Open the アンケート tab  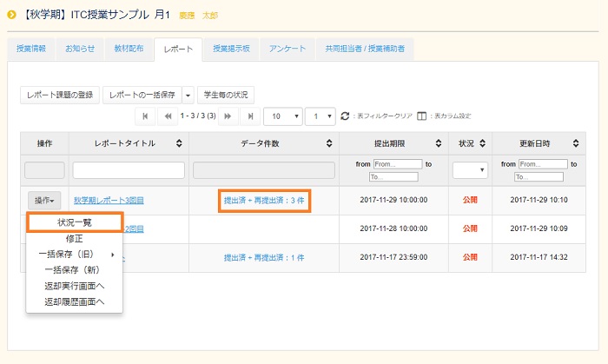(x=287, y=50)
